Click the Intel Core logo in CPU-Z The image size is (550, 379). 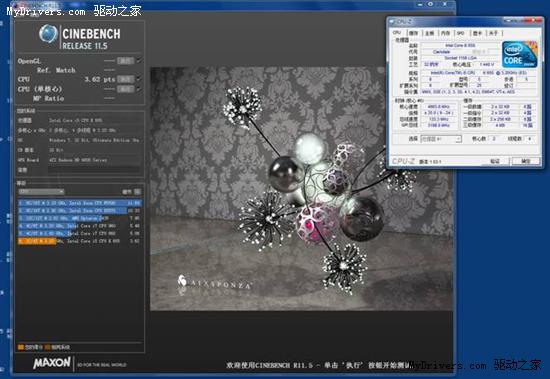click(x=519, y=55)
